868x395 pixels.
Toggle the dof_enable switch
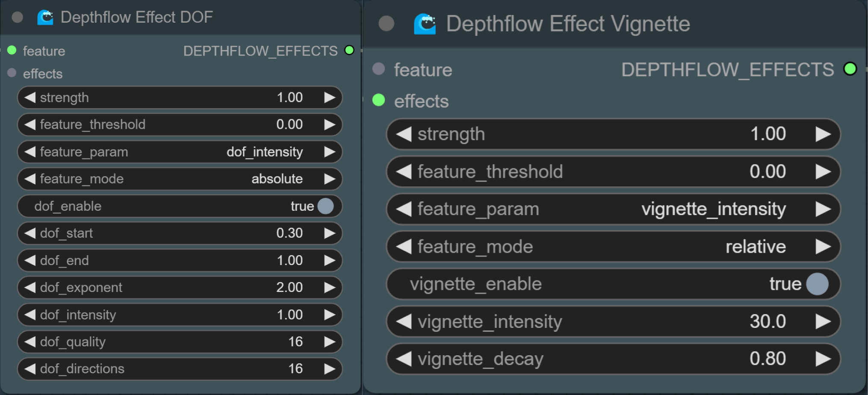[325, 206]
